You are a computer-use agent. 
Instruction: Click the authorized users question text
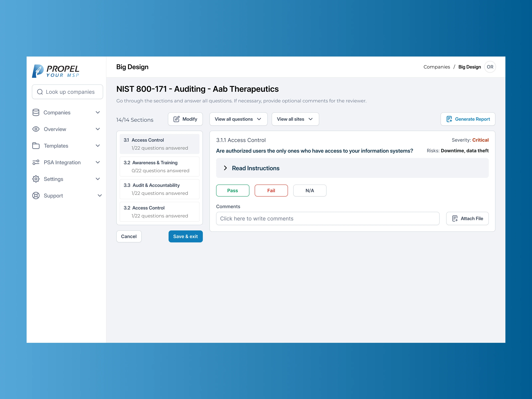coord(314,151)
